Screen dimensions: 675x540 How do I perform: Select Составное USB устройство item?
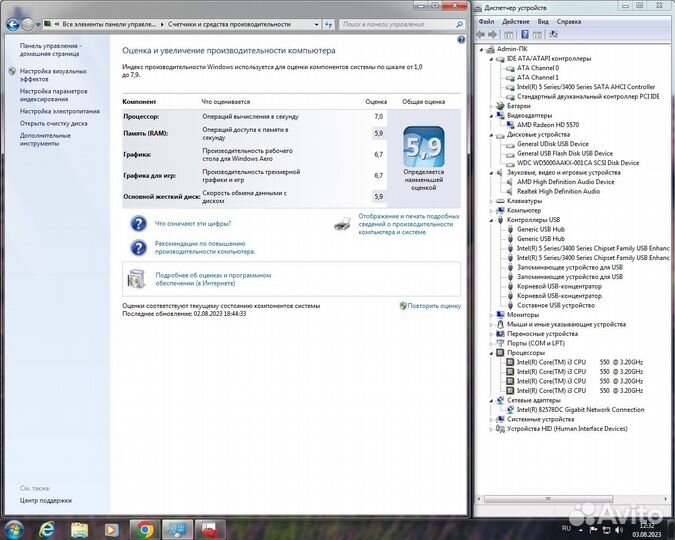(556, 305)
